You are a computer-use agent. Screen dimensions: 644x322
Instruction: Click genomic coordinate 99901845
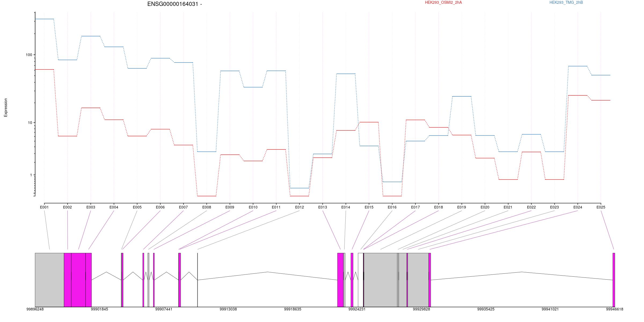tap(99, 309)
